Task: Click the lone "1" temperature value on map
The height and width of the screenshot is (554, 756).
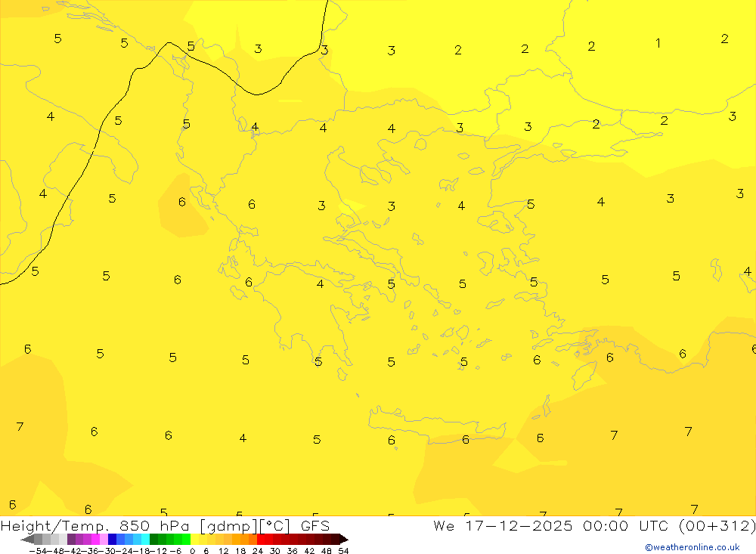Action: tap(658, 43)
